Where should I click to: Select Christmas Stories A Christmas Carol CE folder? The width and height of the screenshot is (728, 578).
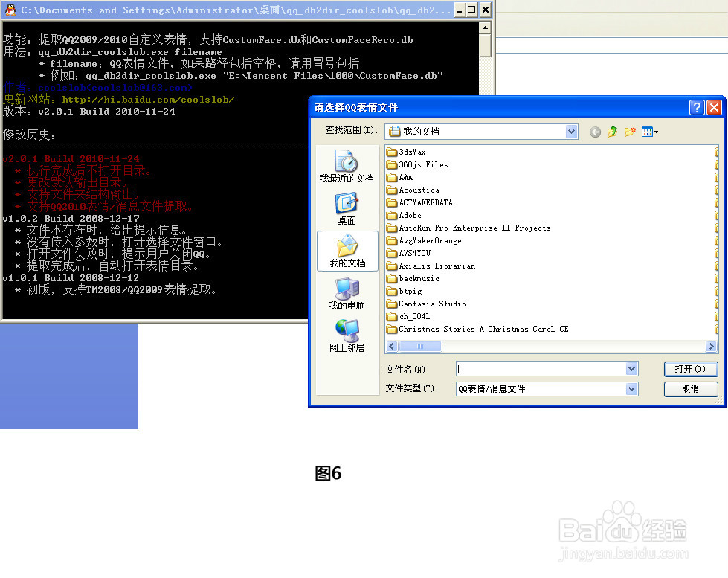[x=477, y=329]
